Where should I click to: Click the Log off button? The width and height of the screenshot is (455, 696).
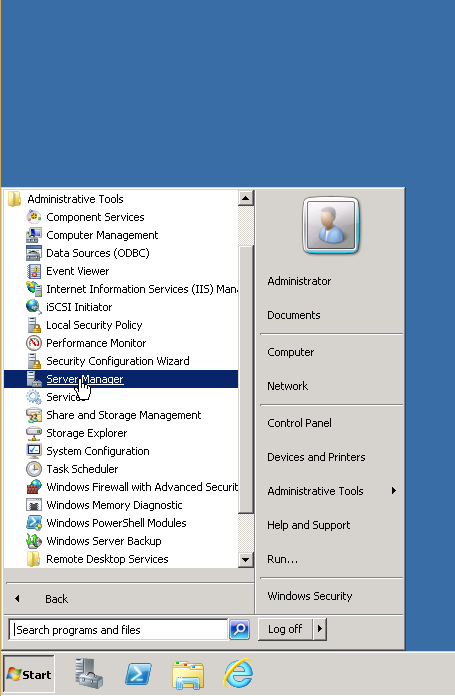tap(285, 629)
